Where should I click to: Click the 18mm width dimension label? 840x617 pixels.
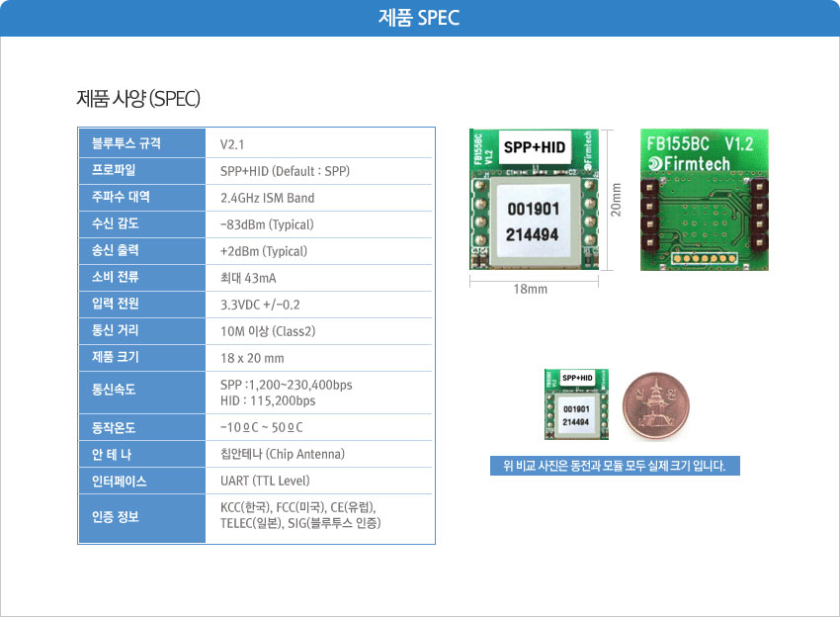[531, 290]
